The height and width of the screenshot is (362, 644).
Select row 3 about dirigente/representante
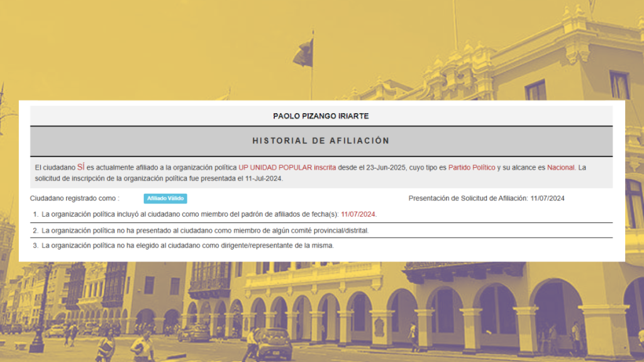(x=187, y=246)
